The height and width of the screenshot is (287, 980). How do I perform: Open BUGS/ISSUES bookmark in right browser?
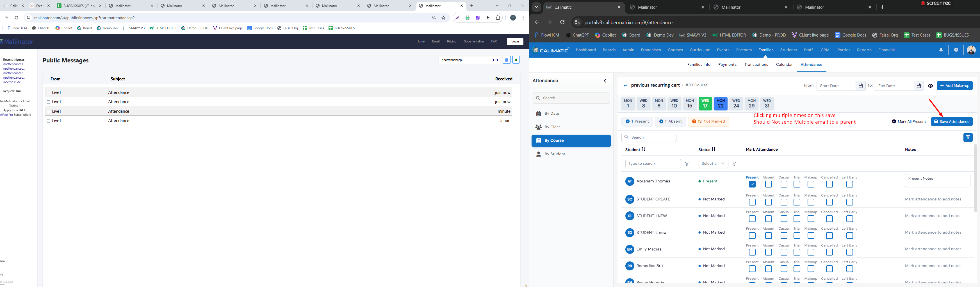(952, 35)
